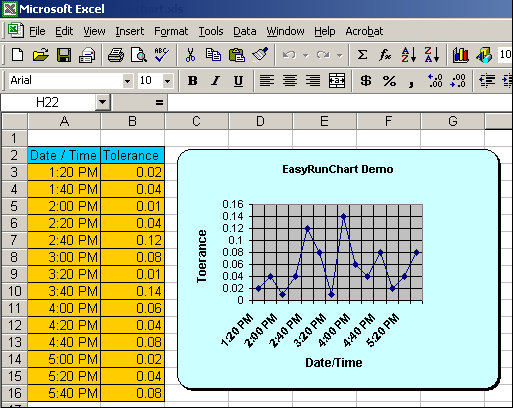The height and width of the screenshot is (408, 513).
Task: Redo the last undone action
Action: coord(323,55)
